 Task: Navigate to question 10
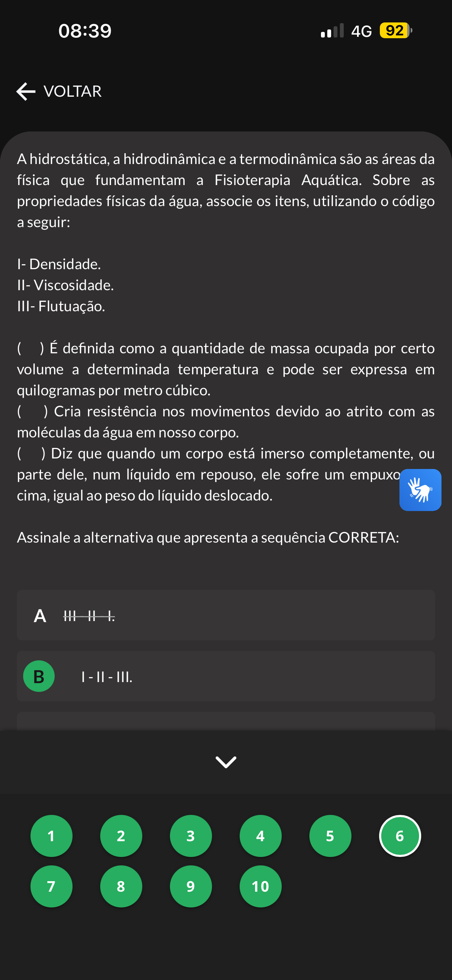pos(261,886)
